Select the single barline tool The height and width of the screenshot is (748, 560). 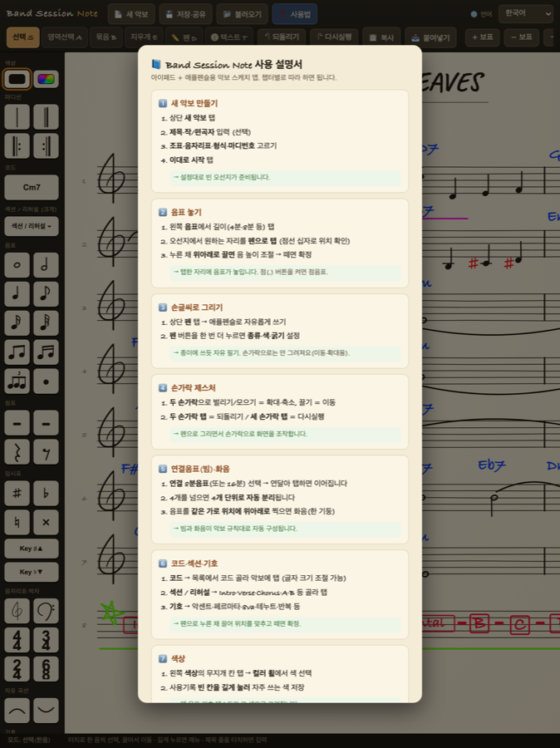tap(17, 117)
